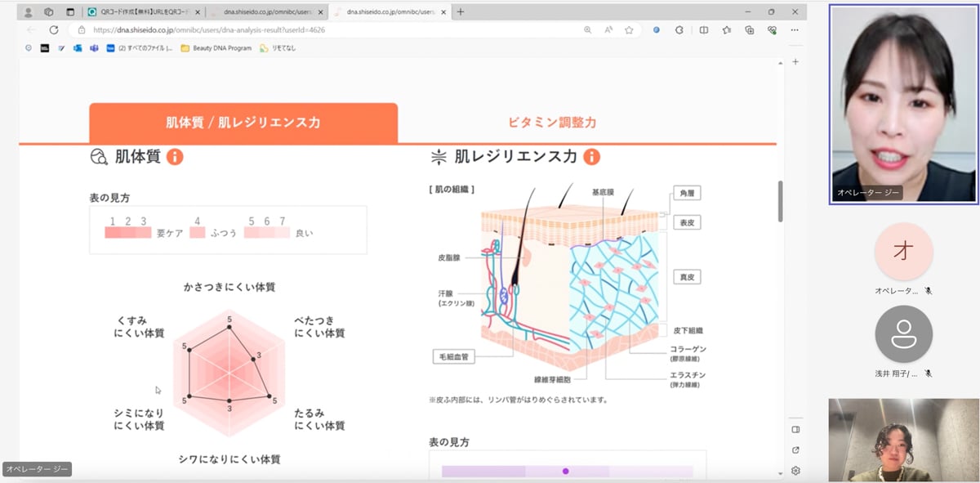Click the plus icon in Edge sidebar
The width and height of the screenshot is (980, 483).
(795, 62)
